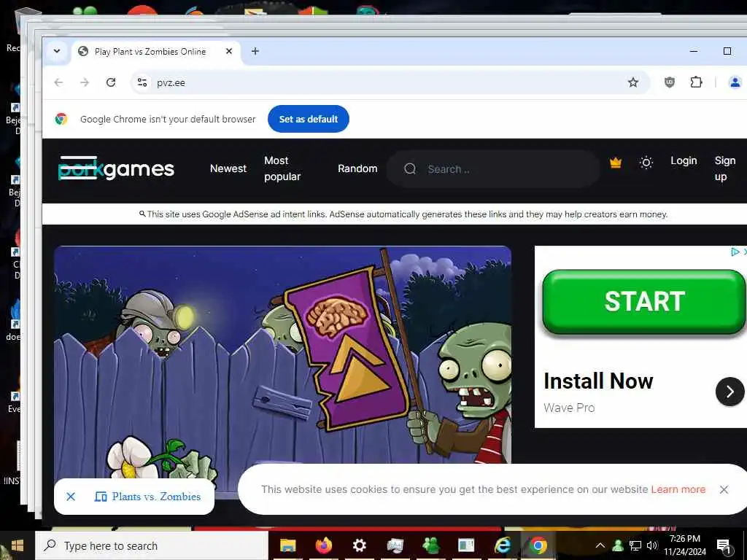Bookmark this page with the star icon
Screen dimensions: 747x560
pyautogui.click(x=632, y=82)
